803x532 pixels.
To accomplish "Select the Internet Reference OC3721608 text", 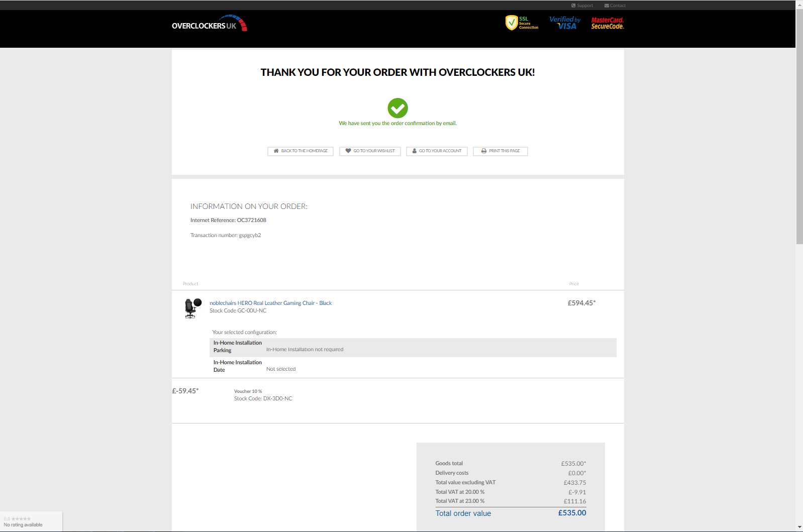I will pos(228,220).
